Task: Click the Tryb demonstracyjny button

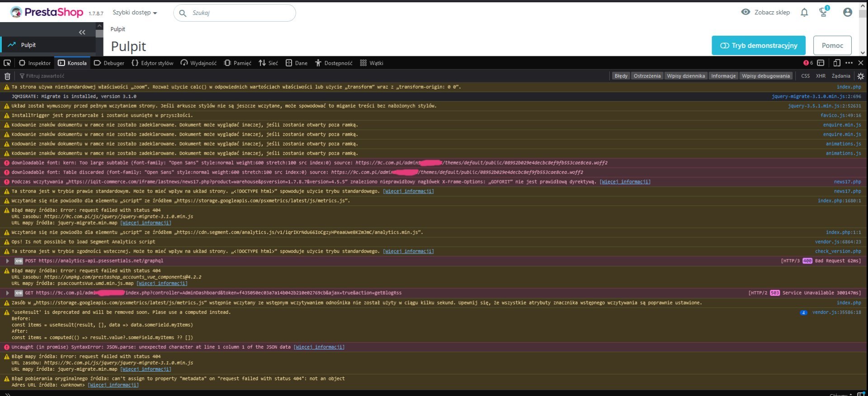Action: [758, 46]
